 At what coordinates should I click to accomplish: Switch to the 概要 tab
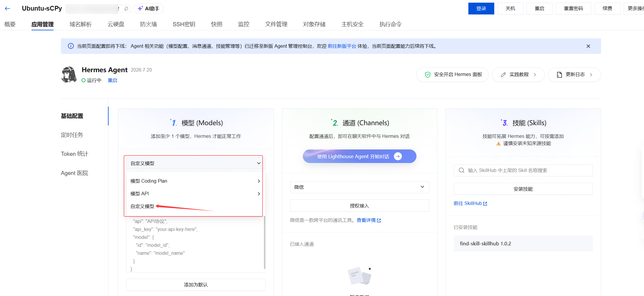point(10,24)
